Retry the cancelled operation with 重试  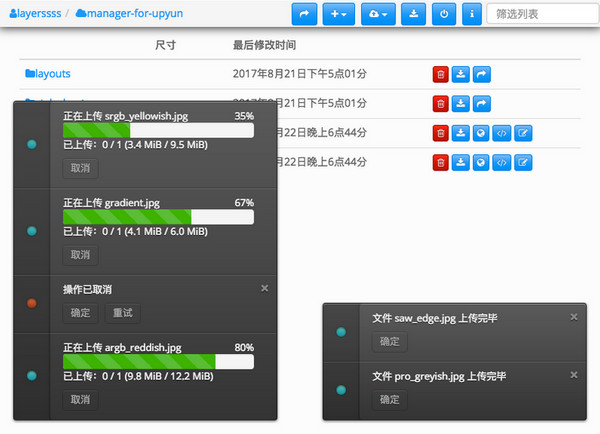click(123, 313)
